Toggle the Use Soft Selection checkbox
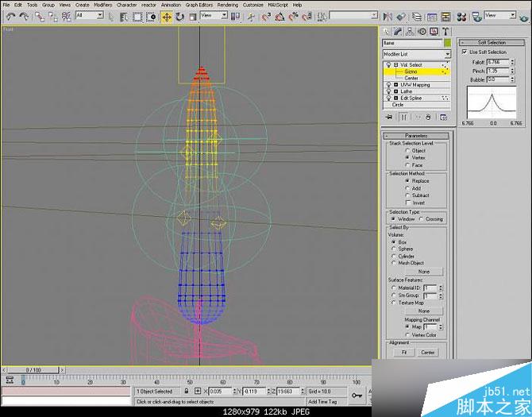The height and width of the screenshot is (417, 532). pos(466,52)
